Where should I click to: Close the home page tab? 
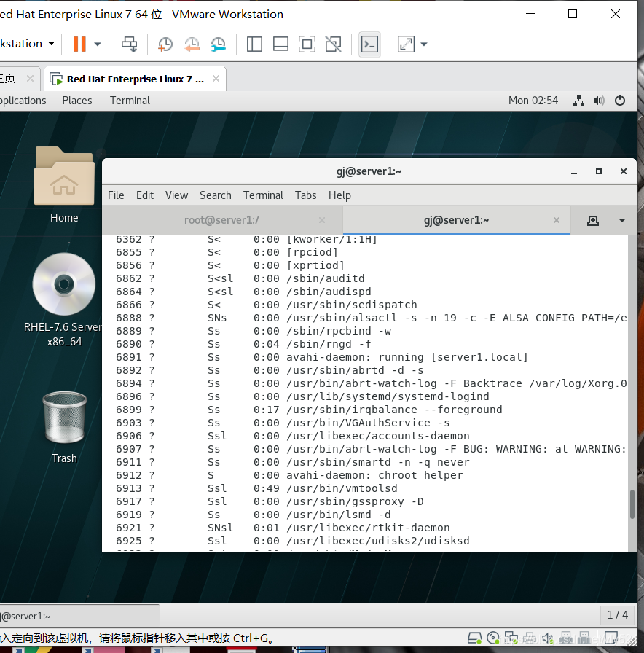coord(30,78)
